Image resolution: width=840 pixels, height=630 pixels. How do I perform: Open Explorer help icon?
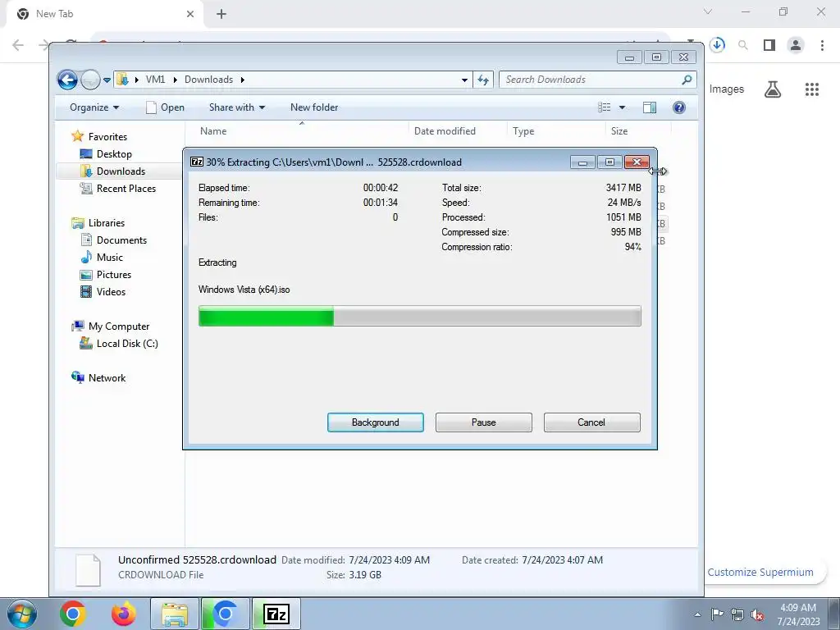[x=678, y=107]
